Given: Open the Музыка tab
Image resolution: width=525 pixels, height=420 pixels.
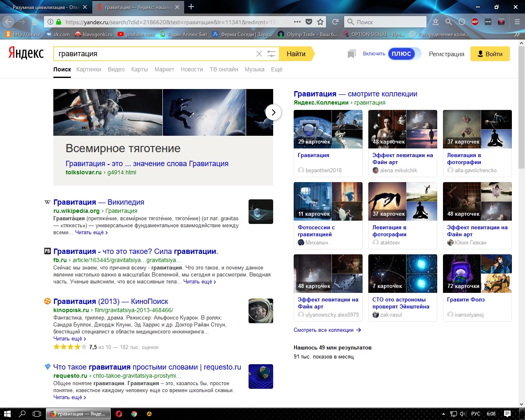Looking at the screenshot, I should tap(255, 69).
